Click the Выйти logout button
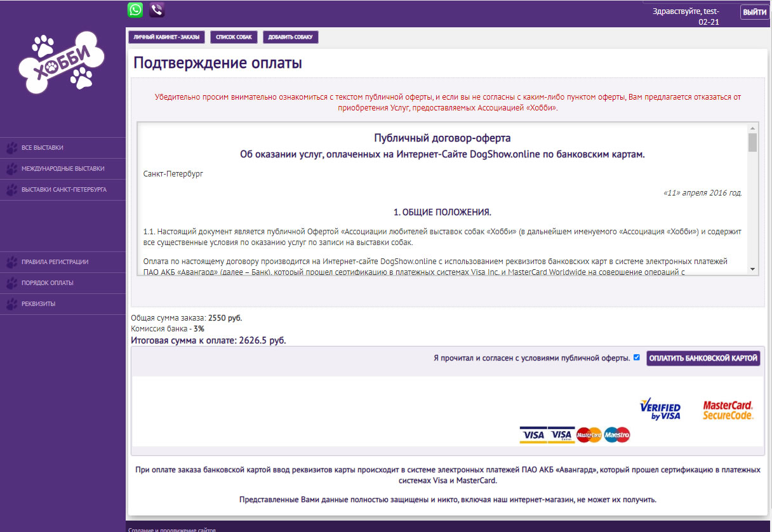 [x=754, y=12]
